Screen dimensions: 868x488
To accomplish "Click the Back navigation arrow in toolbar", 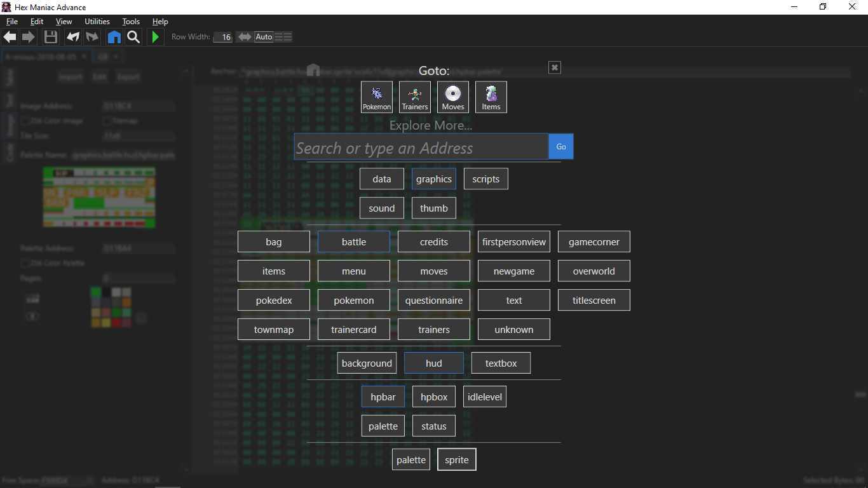I will coord(10,37).
